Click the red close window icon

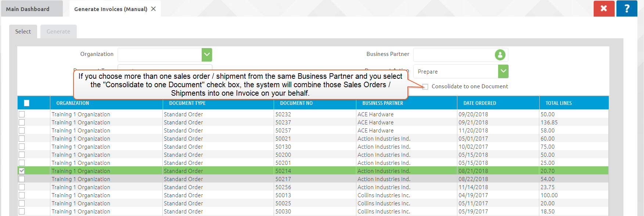(604, 8)
